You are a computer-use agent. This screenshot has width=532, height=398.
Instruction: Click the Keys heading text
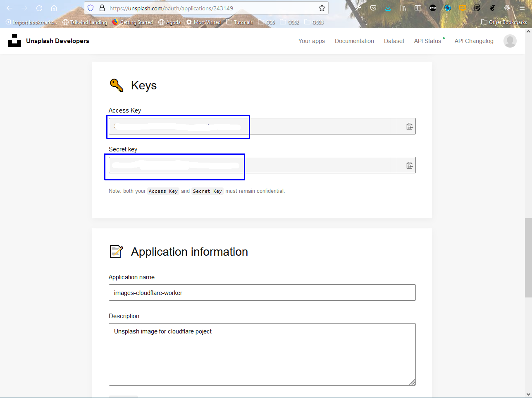tap(144, 85)
